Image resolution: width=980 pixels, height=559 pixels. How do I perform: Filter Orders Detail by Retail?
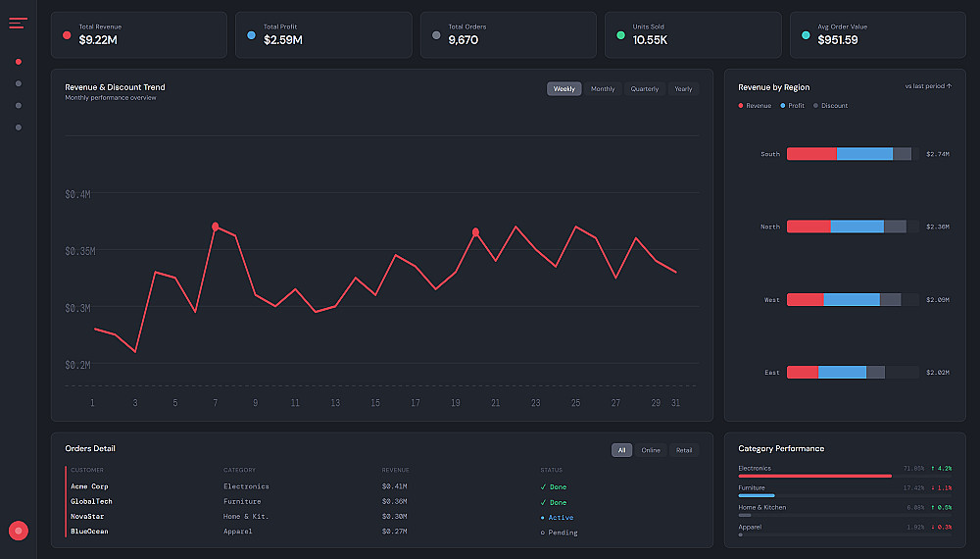pos(684,450)
